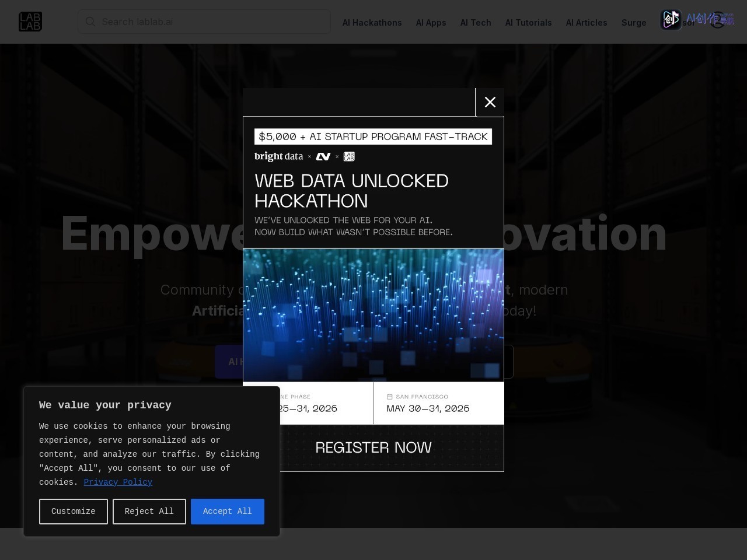Click REGISTER NOW in the popup

[x=373, y=447]
